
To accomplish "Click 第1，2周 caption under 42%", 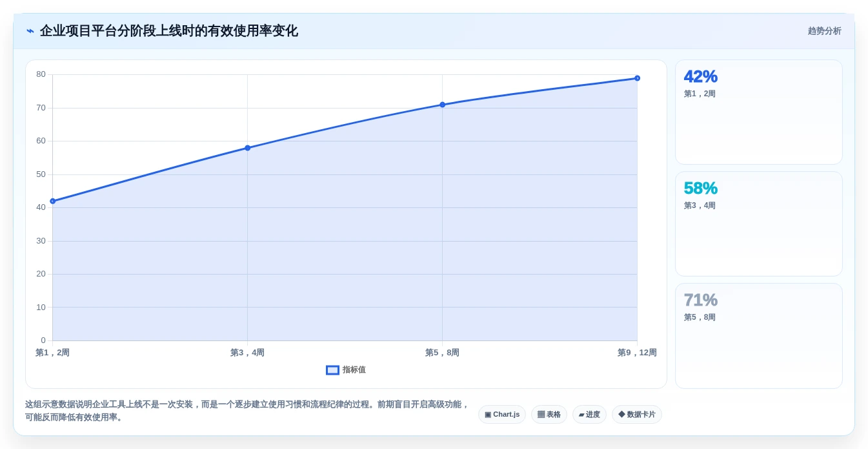I will [700, 94].
